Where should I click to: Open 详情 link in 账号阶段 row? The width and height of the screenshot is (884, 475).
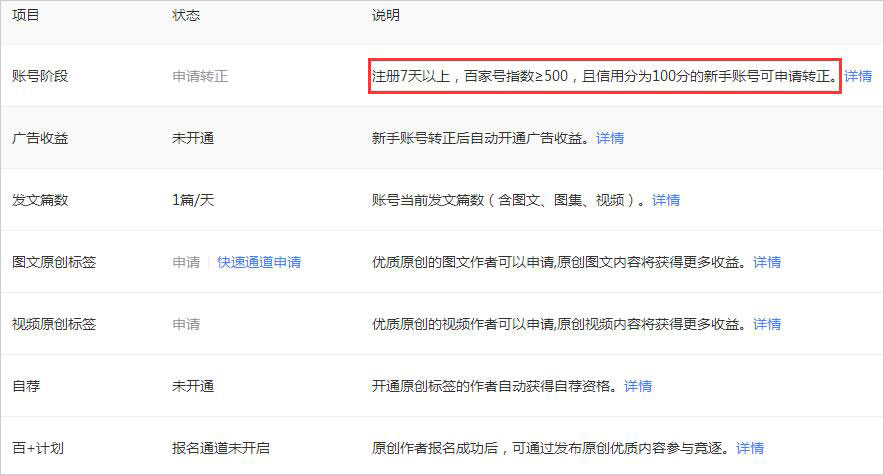coord(858,76)
